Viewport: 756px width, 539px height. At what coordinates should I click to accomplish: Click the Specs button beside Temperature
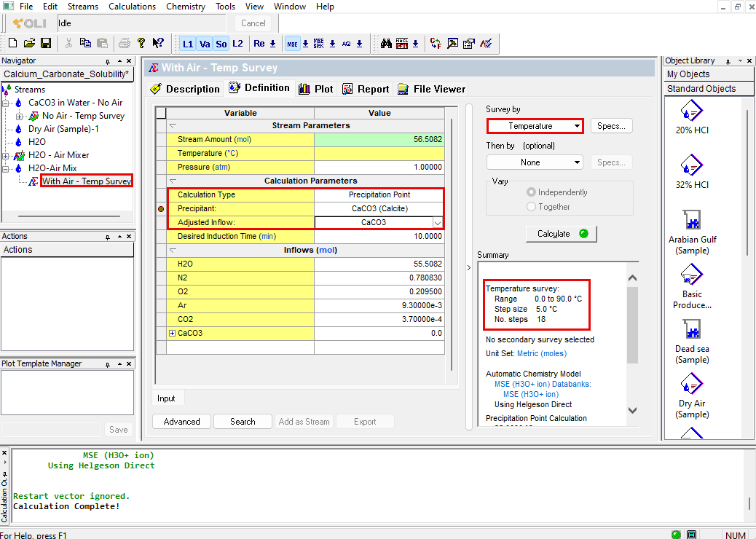(x=611, y=126)
